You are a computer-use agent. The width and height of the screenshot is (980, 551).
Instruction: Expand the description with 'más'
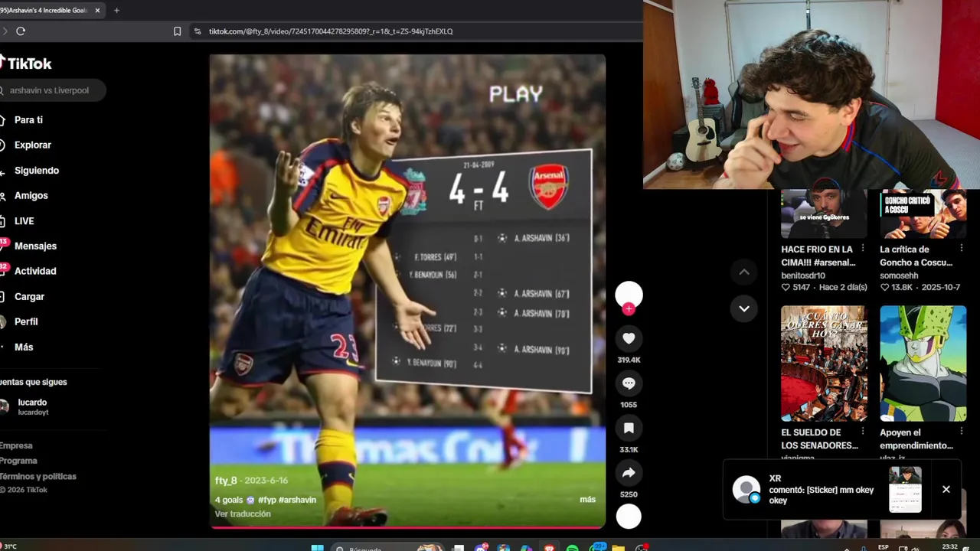click(587, 499)
